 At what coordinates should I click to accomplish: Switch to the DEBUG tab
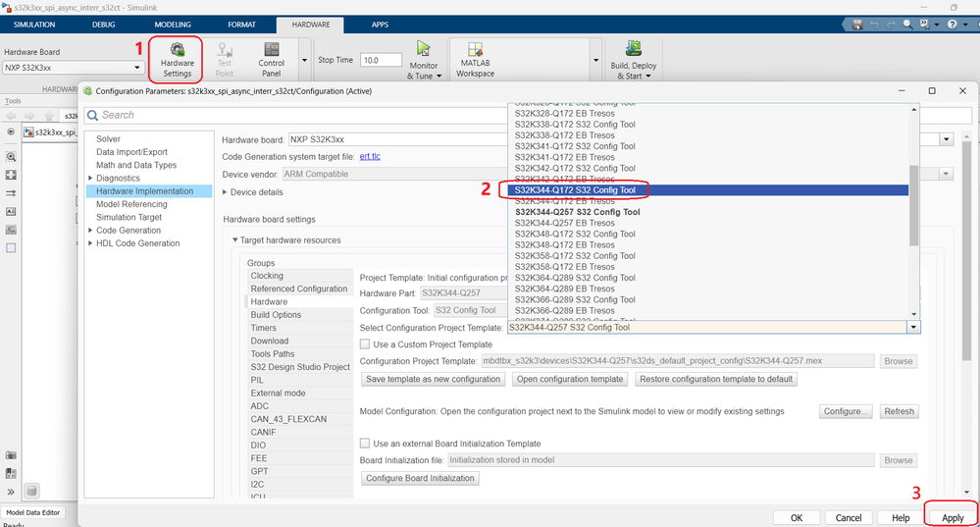pyautogui.click(x=104, y=25)
